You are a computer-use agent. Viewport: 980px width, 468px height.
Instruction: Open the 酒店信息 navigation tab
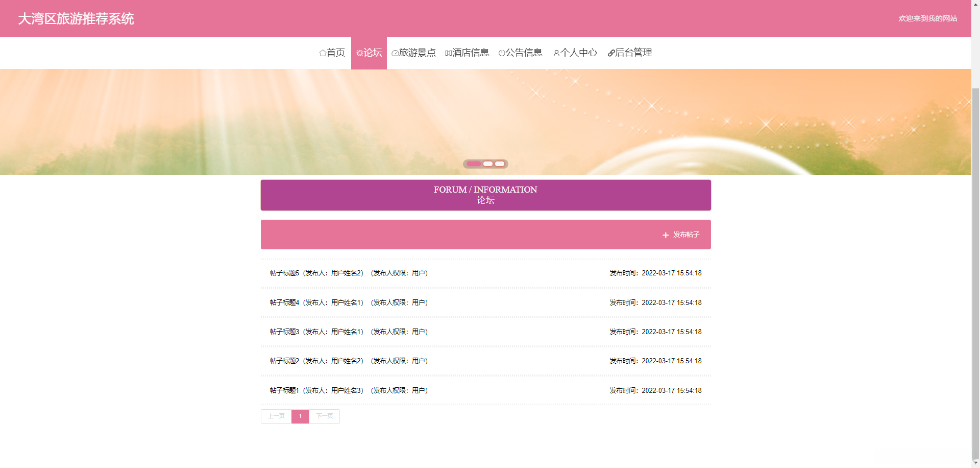(x=467, y=53)
